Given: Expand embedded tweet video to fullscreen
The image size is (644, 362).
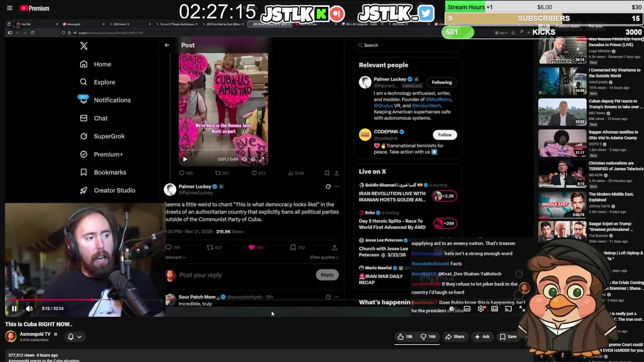Looking at the screenshot, I should pos(262,159).
